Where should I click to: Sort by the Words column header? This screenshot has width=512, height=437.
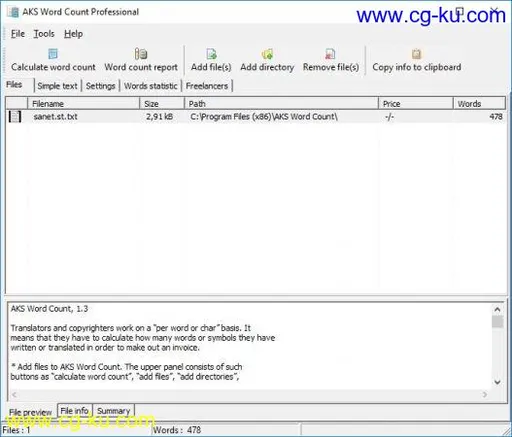[x=479, y=104]
